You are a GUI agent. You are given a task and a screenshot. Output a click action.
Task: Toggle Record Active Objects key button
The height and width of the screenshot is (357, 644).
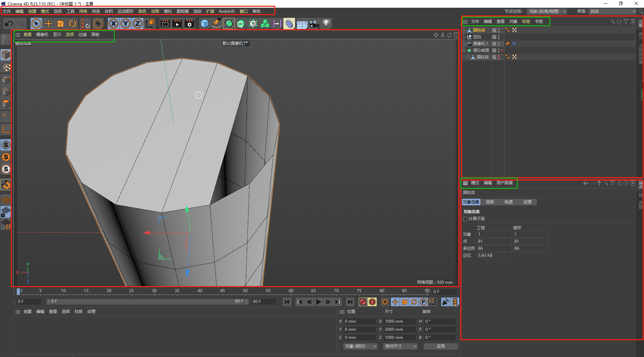[363, 302]
